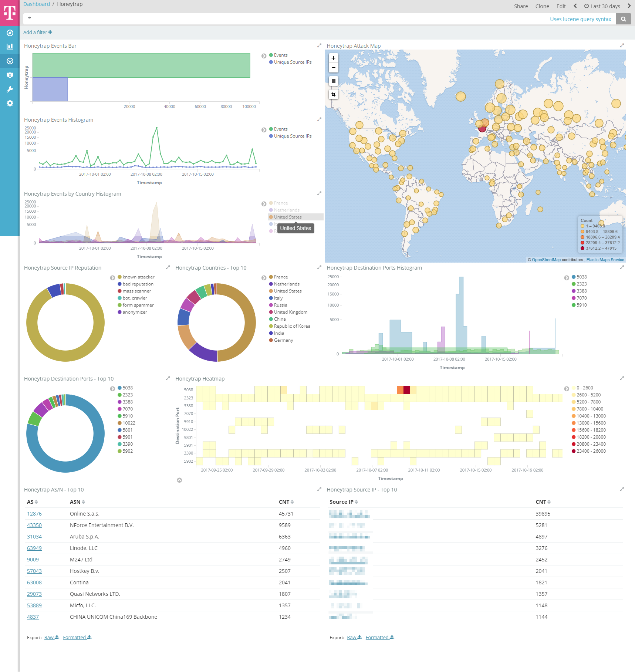Open the Dev Tools wrench icon
Screen dimensions: 635x672
10,89
